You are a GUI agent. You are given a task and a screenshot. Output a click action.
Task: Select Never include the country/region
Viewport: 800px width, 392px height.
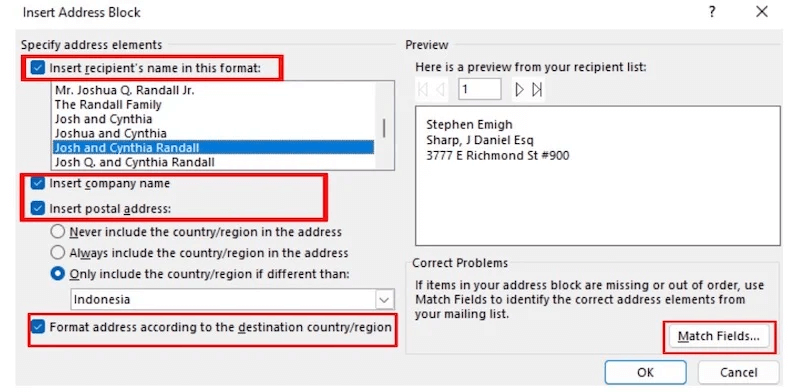58,232
